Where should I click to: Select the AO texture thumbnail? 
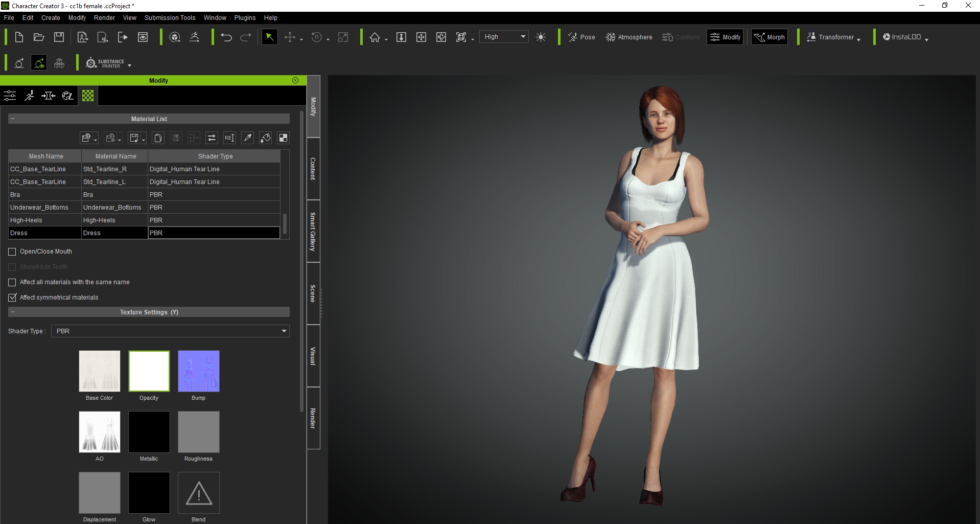[x=100, y=432]
